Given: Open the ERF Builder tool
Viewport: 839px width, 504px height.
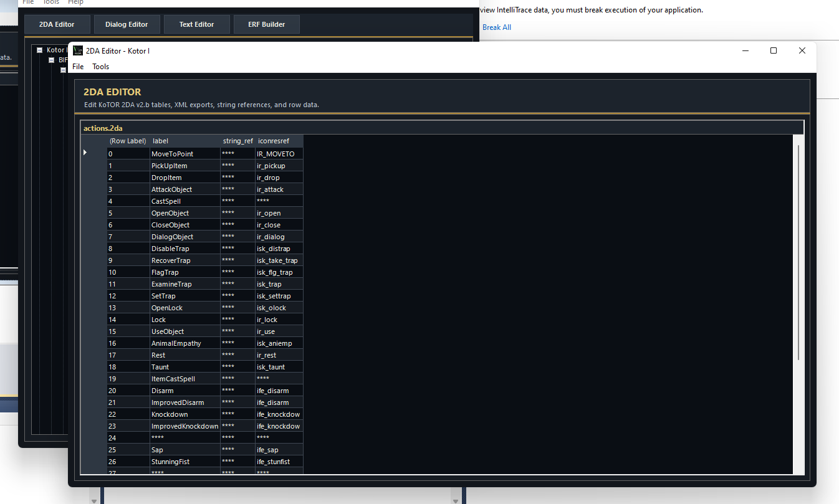Looking at the screenshot, I should tap(266, 24).
